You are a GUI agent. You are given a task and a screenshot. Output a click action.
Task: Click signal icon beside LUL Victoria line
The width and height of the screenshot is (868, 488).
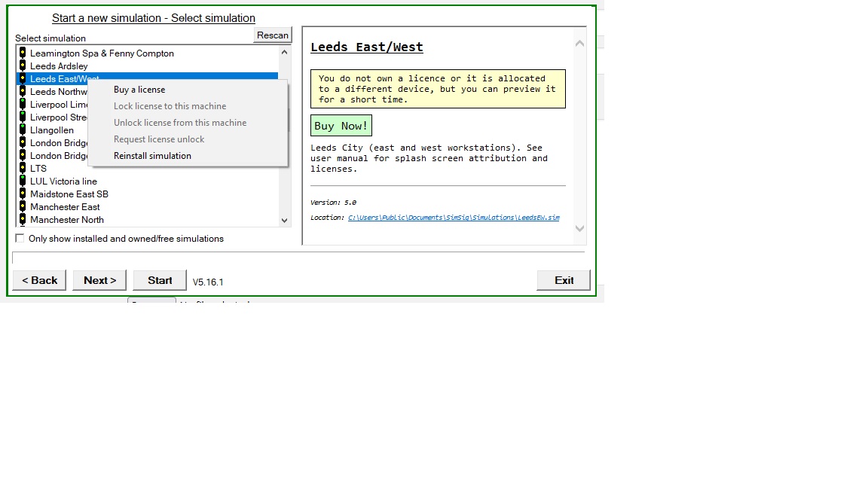click(x=22, y=181)
